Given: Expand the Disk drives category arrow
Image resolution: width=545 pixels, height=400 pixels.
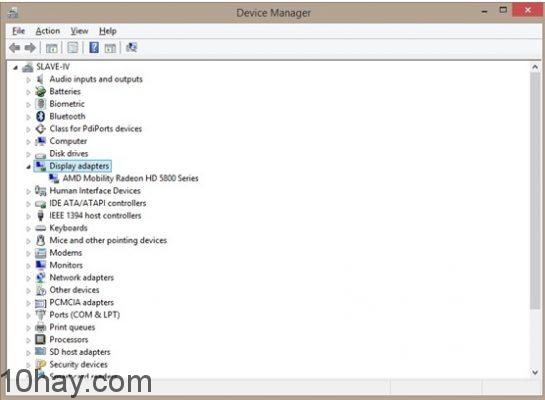Looking at the screenshot, I should click(x=29, y=154).
